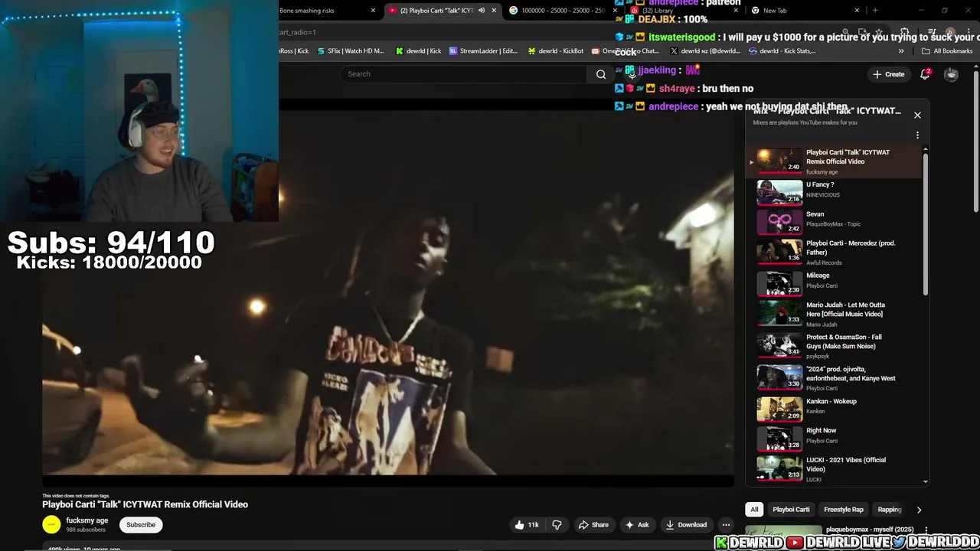Select the Playboi Carti filter chip
The height and width of the screenshot is (551, 980).
(791, 510)
